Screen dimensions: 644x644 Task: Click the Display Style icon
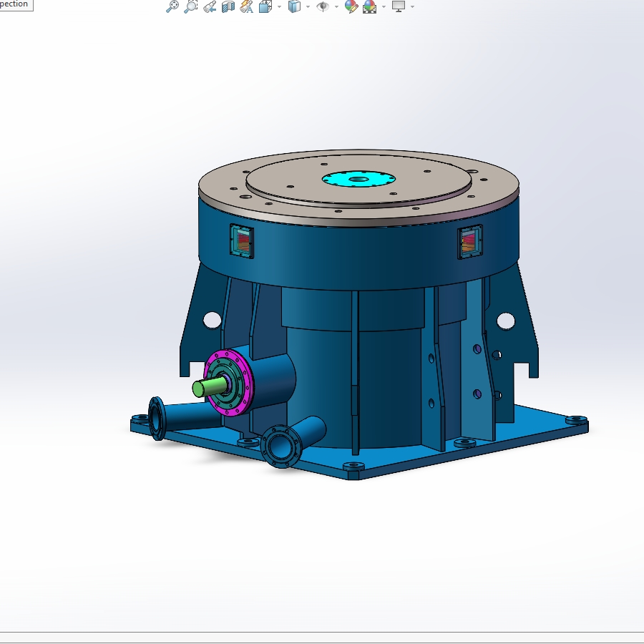294,6
